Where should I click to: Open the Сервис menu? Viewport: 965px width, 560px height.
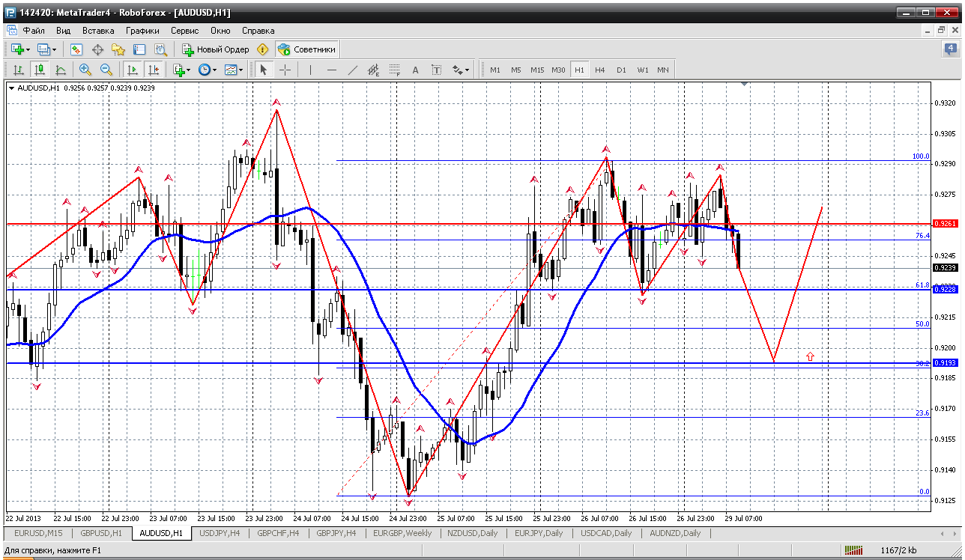[x=184, y=31]
